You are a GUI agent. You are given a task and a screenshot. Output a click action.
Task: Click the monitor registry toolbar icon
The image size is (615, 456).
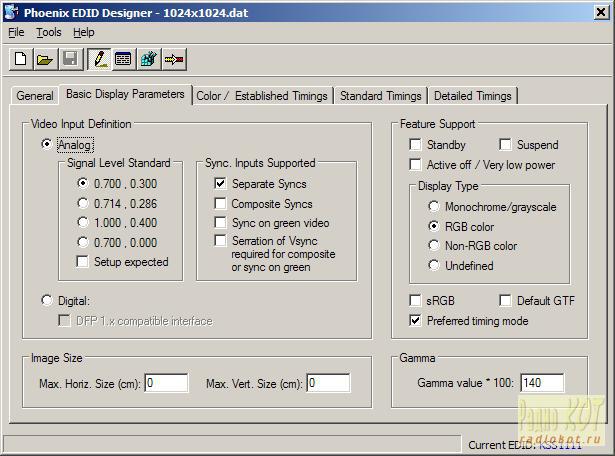click(x=149, y=60)
